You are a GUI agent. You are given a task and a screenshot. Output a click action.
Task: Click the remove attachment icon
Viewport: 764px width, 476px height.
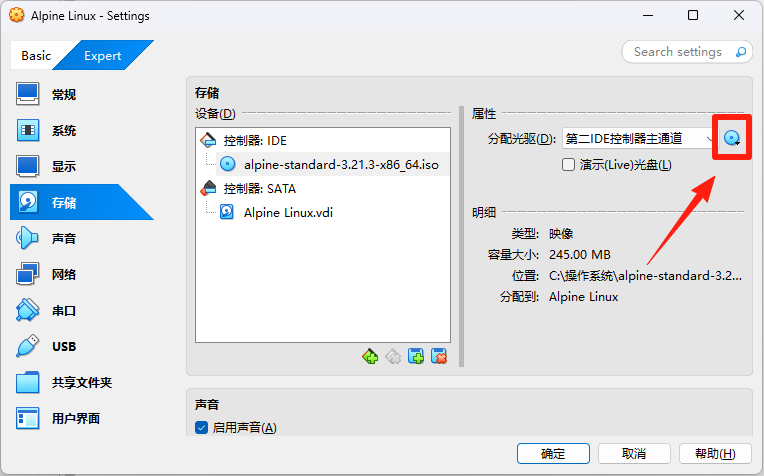coord(439,357)
